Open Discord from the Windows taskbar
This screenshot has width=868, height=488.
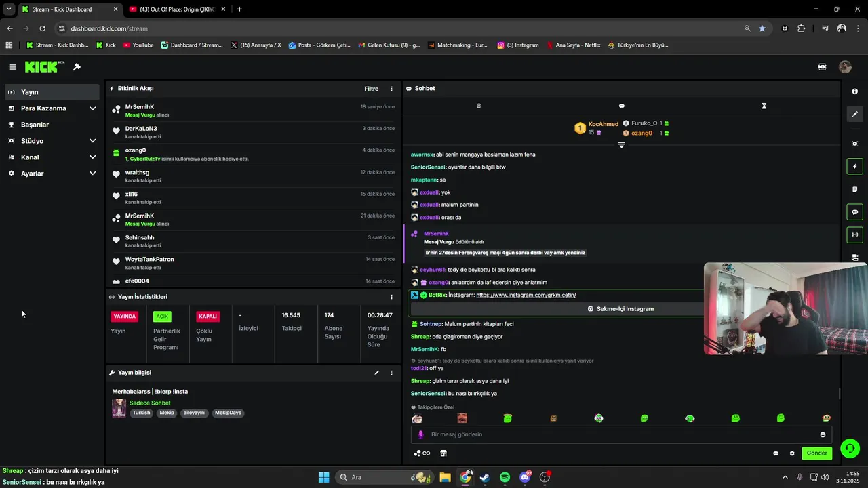click(x=525, y=477)
